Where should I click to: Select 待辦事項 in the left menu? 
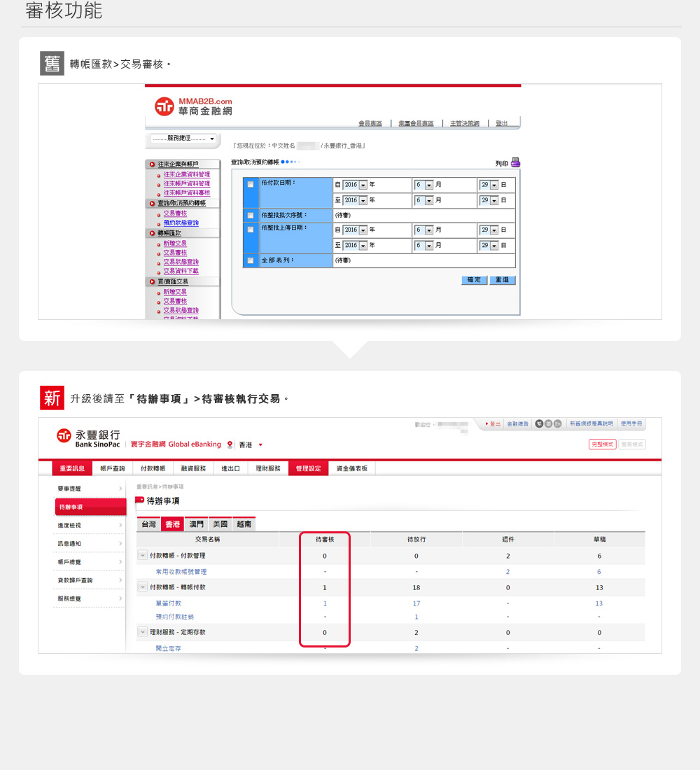click(x=90, y=507)
